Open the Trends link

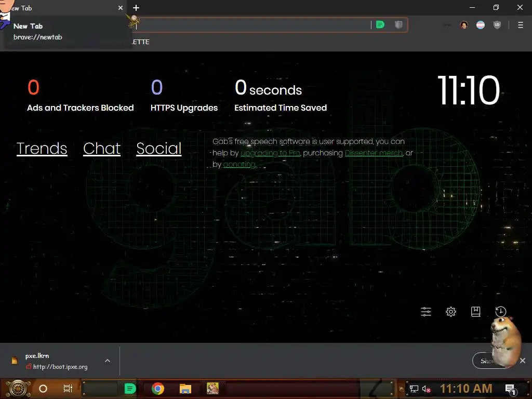point(42,148)
